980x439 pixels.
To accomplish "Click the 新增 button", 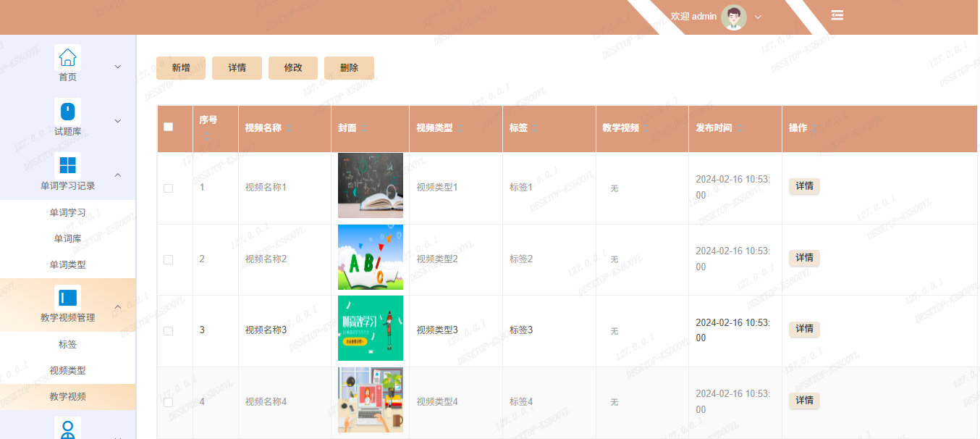I will (x=181, y=67).
